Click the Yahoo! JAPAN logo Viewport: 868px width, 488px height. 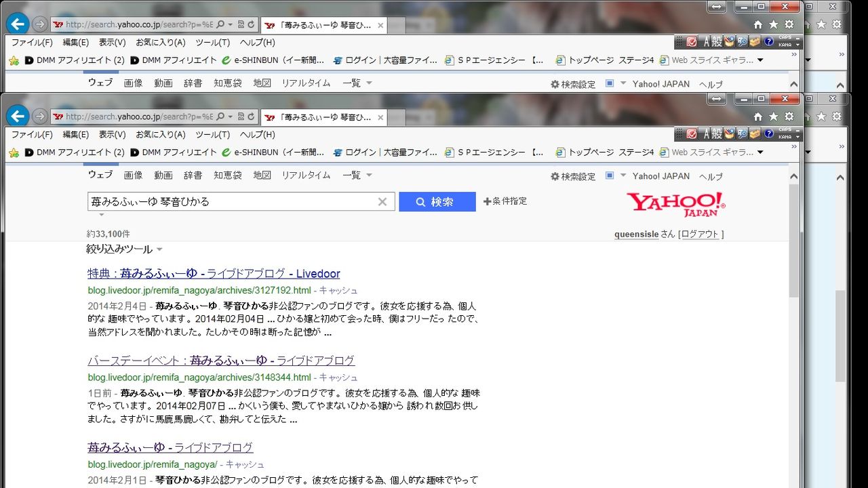[676, 204]
